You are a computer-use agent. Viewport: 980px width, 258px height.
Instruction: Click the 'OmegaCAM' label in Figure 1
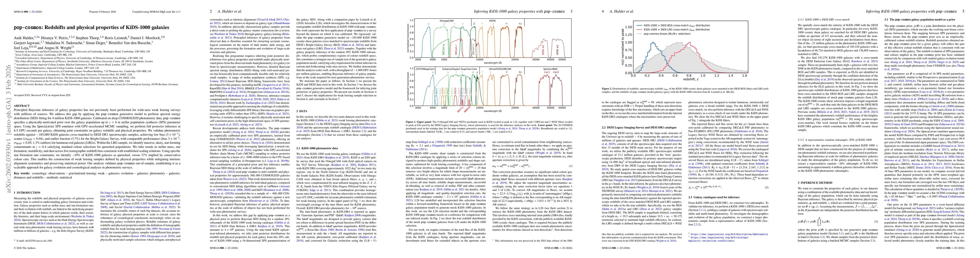click(446, 21)
